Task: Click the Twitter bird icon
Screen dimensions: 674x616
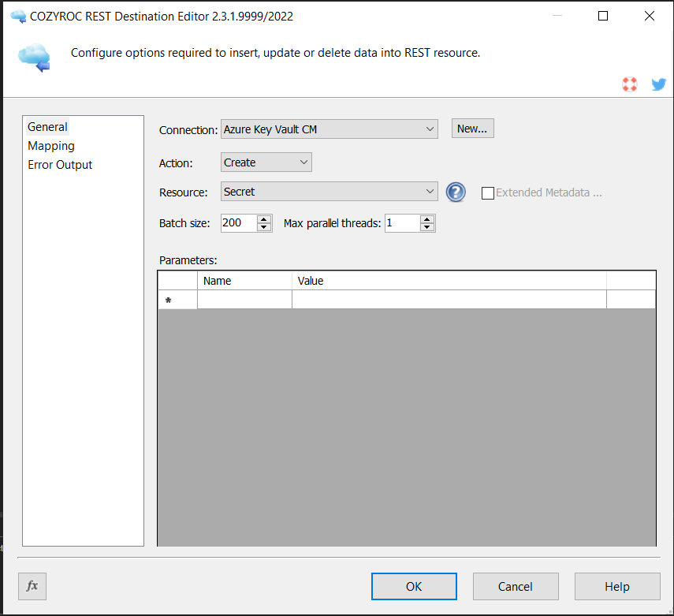Action: pyautogui.click(x=658, y=84)
